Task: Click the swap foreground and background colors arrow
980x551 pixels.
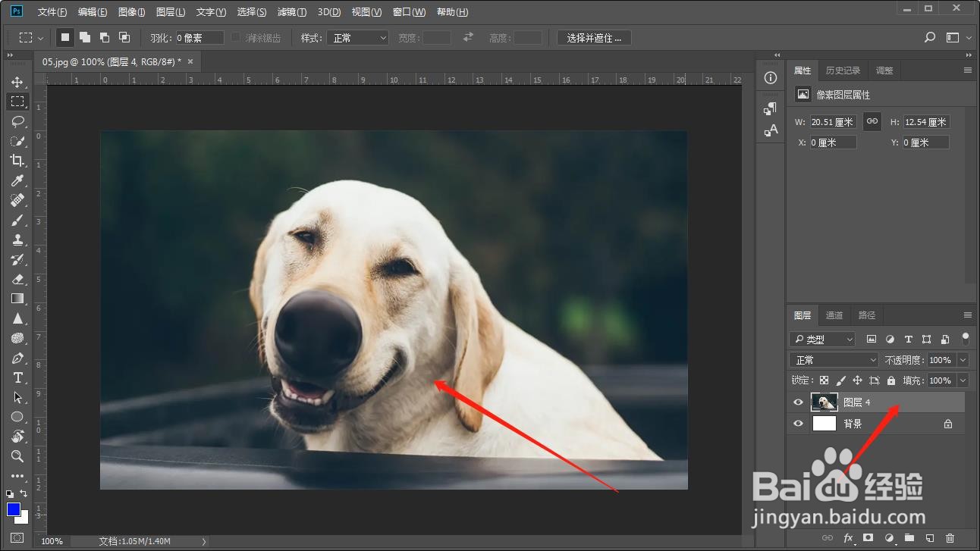Action: click(24, 493)
